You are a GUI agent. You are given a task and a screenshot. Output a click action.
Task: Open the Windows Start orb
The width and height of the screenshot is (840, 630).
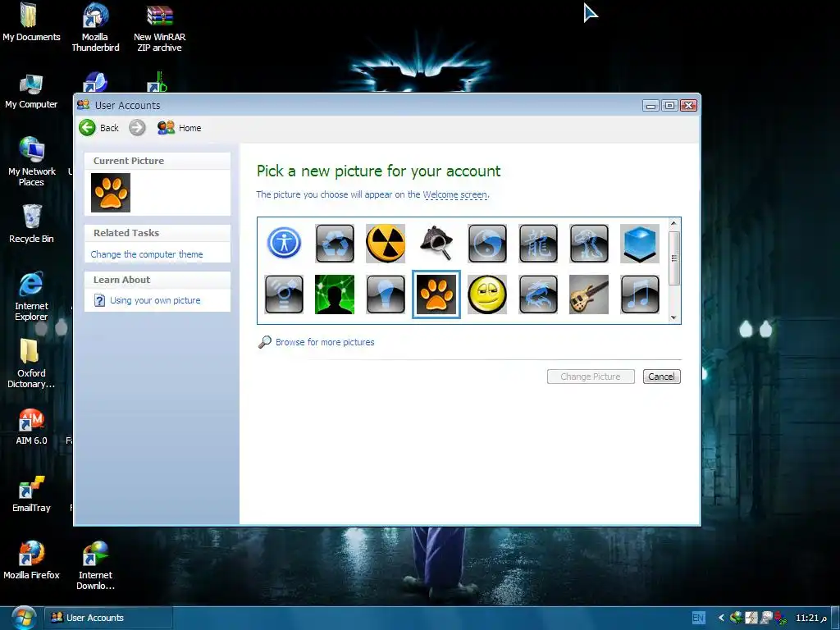[22, 618]
